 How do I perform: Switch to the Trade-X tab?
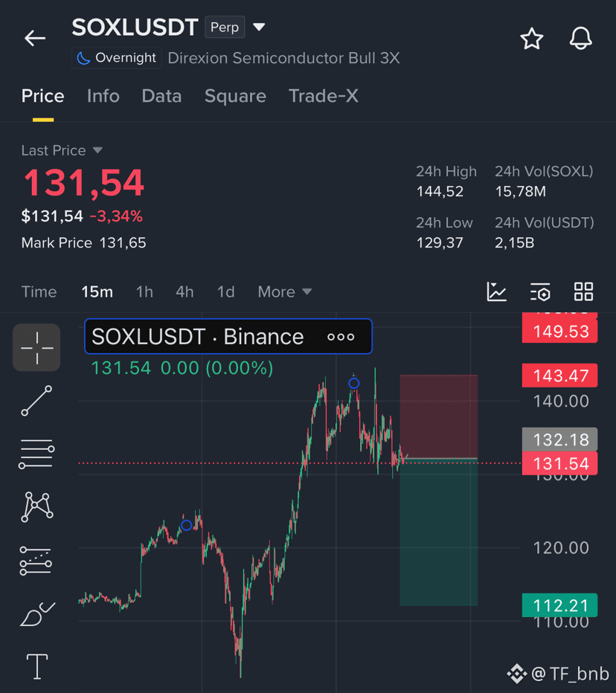click(324, 96)
